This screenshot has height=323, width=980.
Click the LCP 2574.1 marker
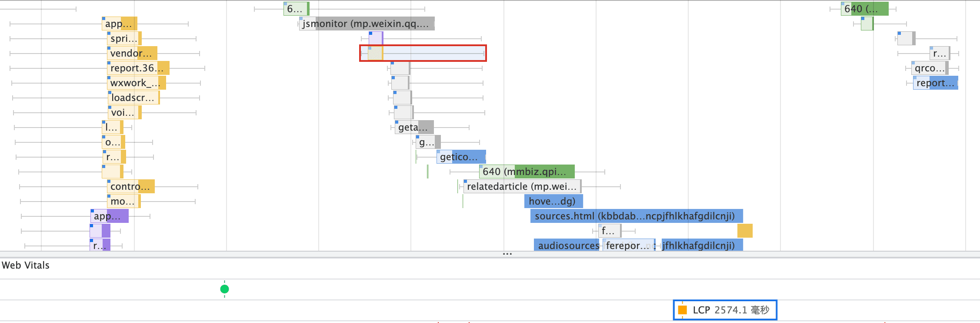(x=725, y=310)
